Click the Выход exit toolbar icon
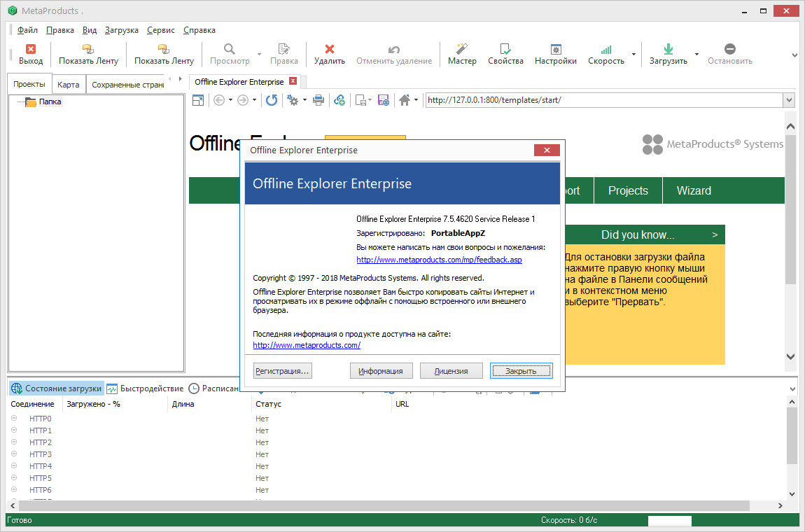 (x=30, y=49)
